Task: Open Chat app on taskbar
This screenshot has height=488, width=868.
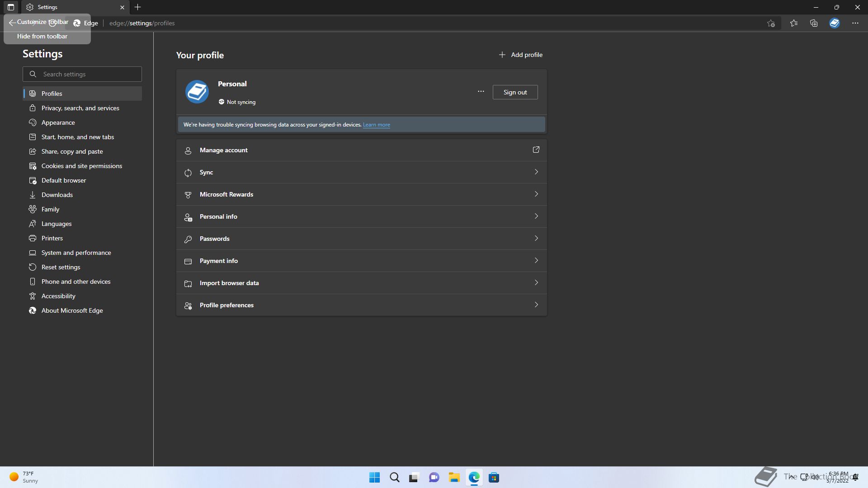Action: 434,477
